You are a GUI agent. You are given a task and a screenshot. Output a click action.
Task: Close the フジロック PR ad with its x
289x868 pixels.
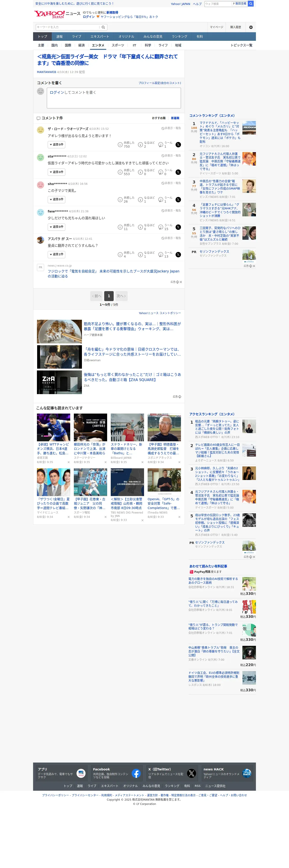coord(181,282)
